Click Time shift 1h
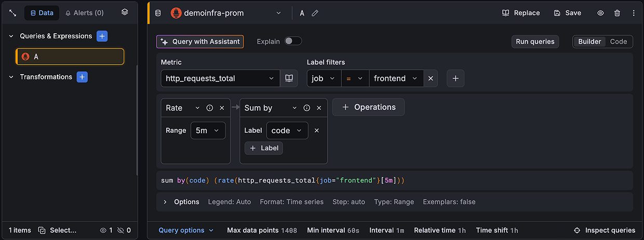Viewport: 644px width, 240px height. (x=497, y=230)
